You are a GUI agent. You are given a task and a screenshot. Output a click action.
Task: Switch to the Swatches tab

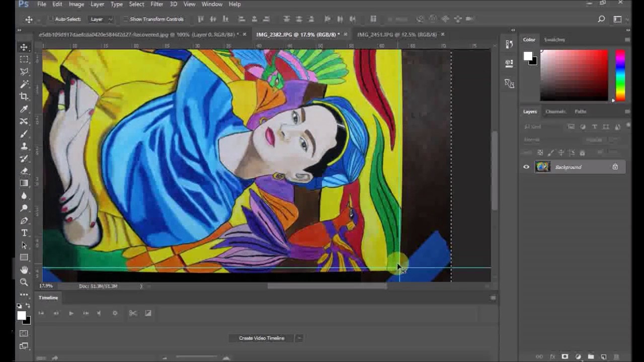tap(554, 40)
